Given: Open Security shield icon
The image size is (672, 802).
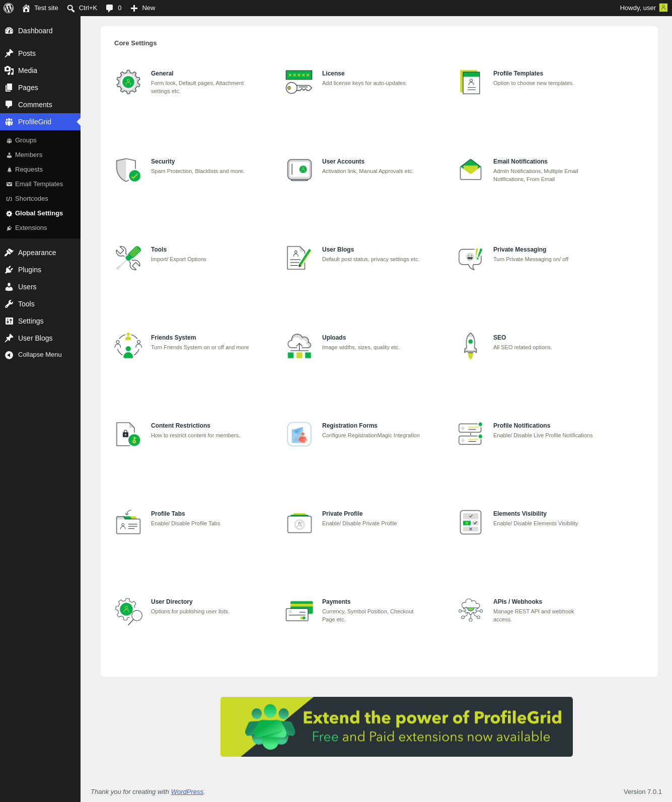Looking at the screenshot, I should (x=128, y=170).
